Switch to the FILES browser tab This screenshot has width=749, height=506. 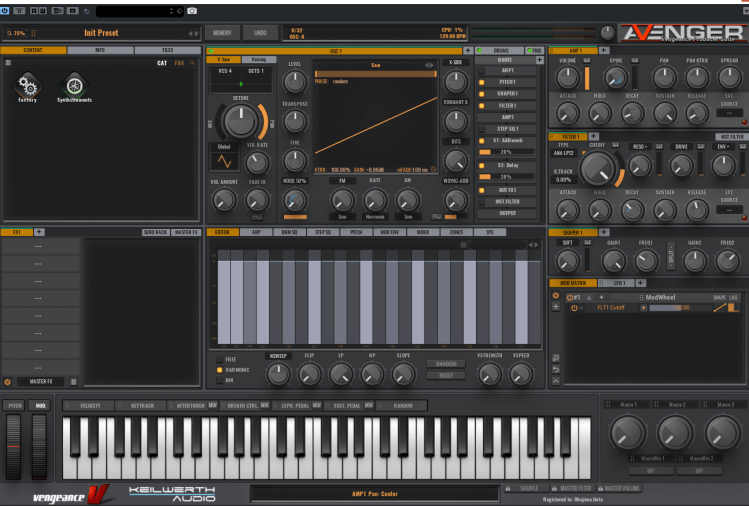[x=167, y=49]
